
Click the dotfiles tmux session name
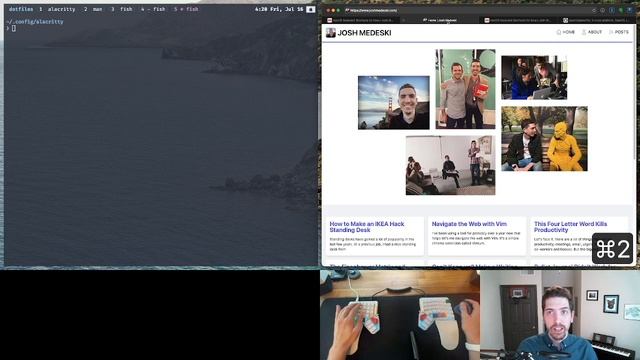[21, 9]
